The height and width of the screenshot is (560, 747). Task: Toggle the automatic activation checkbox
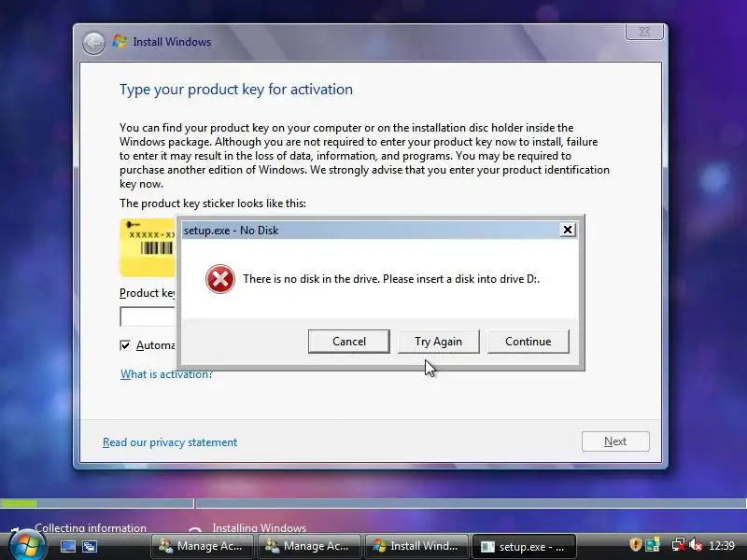click(125, 345)
